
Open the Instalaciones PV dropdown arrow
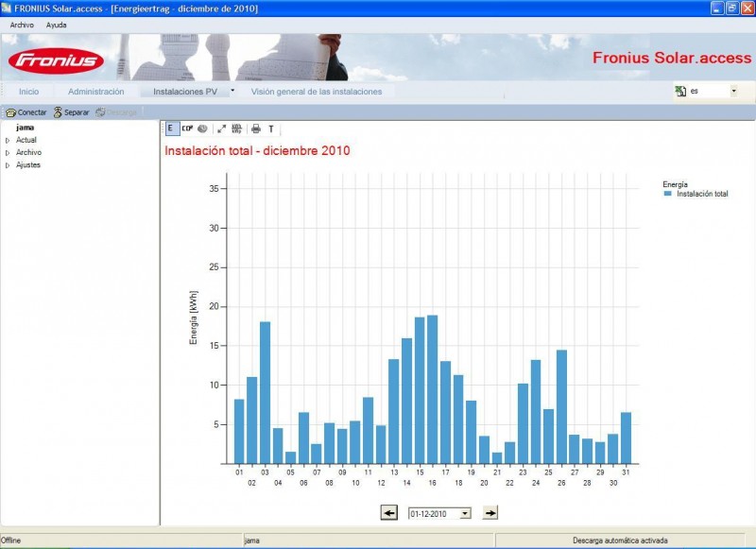click(232, 90)
